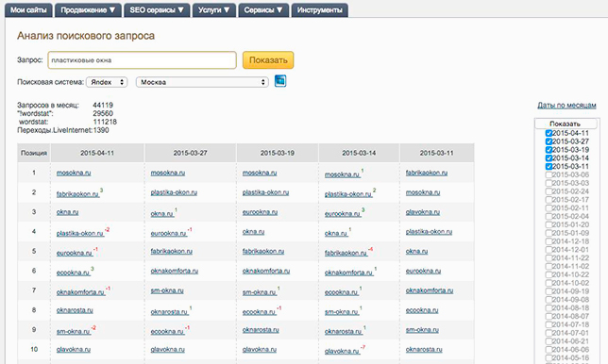Check the 2015-03-03 date checkbox
608x364 pixels.
pos(549,183)
